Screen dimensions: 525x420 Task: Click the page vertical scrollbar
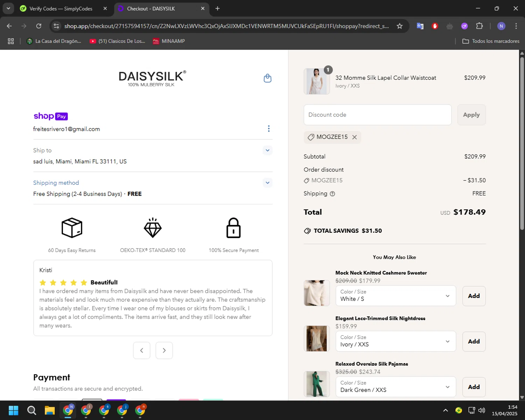(x=522, y=143)
